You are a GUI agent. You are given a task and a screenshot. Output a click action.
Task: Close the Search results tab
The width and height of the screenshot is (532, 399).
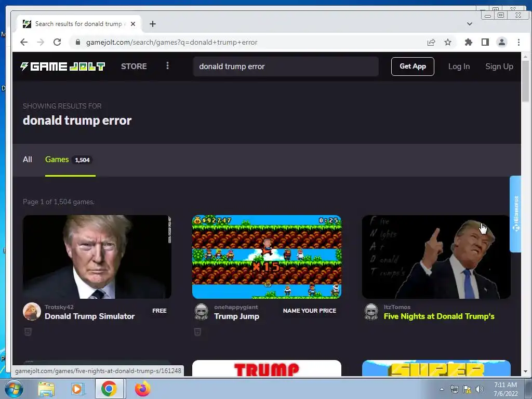pos(133,24)
